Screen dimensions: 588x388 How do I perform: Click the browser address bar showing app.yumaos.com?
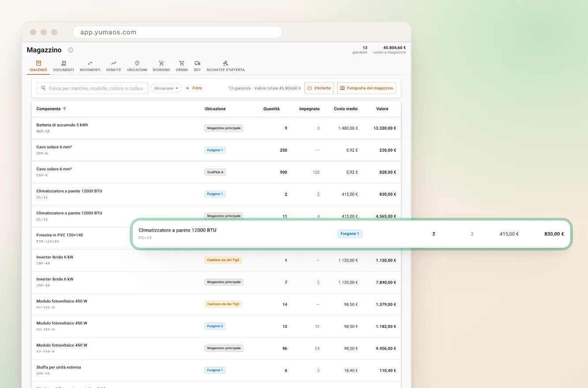177,32
